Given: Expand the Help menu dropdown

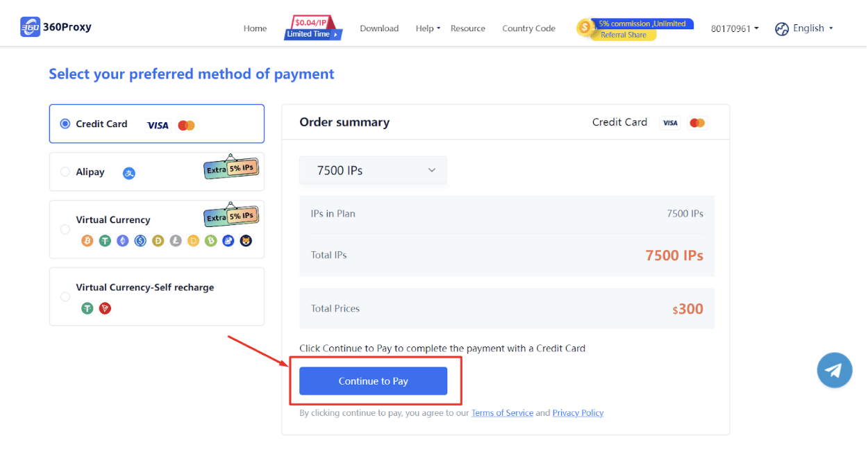Looking at the screenshot, I should coord(428,28).
